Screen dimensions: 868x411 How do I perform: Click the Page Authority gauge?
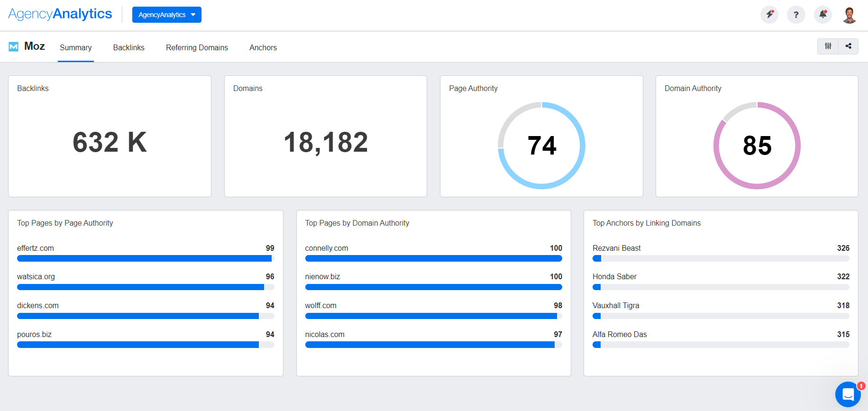(x=541, y=146)
